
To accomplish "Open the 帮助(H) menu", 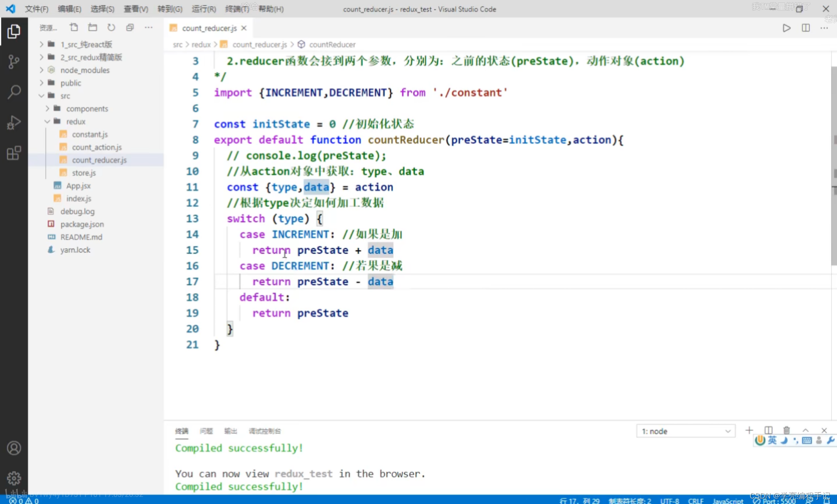I will [271, 9].
